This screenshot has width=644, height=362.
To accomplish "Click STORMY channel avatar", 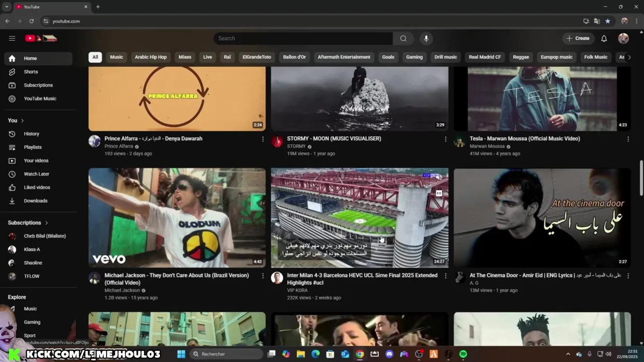I will [x=277, y=141].
